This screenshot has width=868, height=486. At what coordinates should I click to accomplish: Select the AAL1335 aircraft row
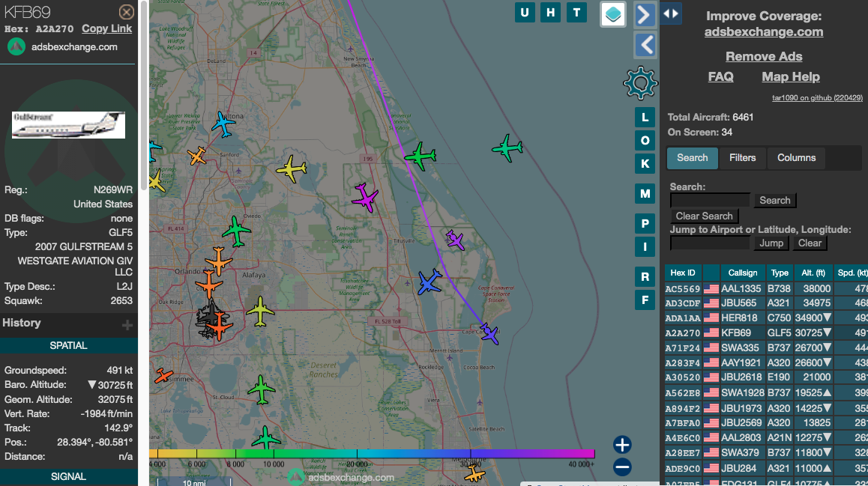point(766,288)
